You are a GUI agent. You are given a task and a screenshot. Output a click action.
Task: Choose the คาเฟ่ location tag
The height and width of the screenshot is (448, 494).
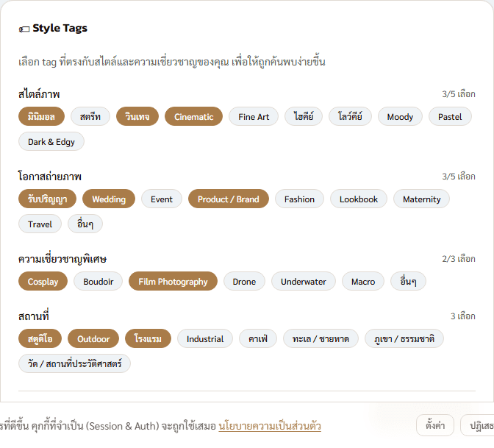pos(258,338)
